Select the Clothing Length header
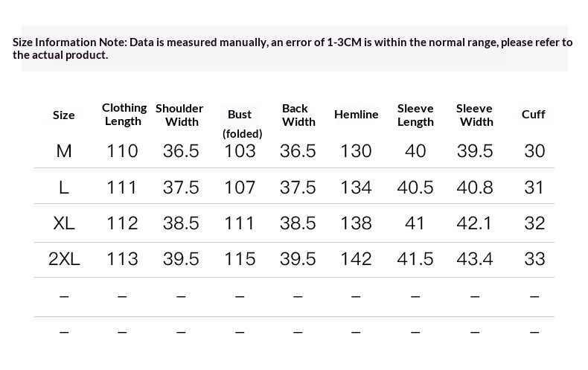This screenshot has width=588, height=370. 124,115
